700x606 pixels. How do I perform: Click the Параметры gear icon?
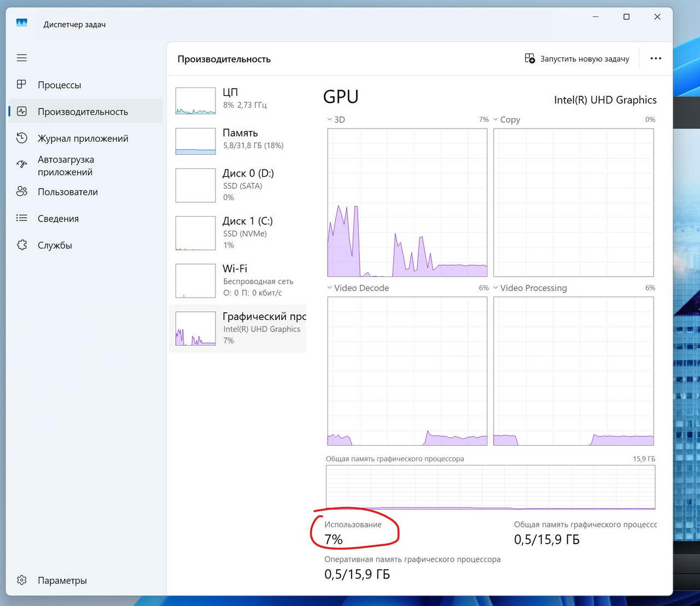pyautogui.click(x=22, y=580)
